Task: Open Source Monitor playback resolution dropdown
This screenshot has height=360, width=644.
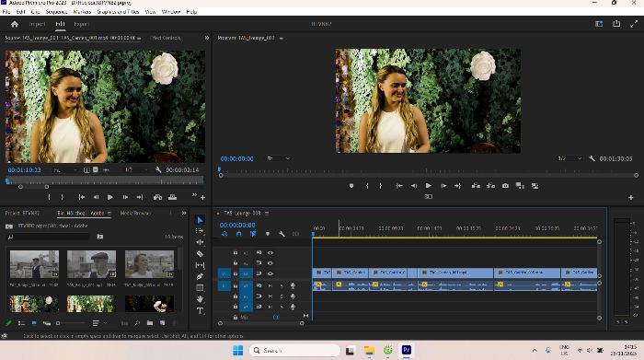Action: click(x=136, y=169)
